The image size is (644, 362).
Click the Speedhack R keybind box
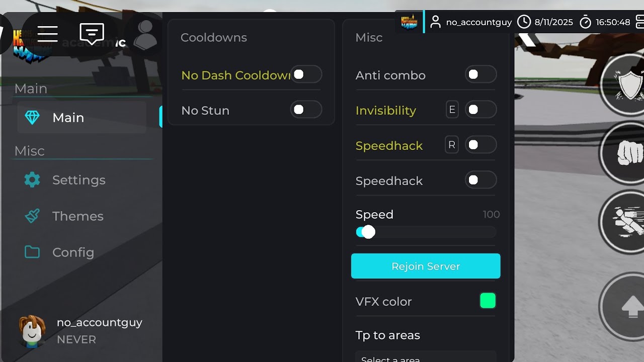452,145
